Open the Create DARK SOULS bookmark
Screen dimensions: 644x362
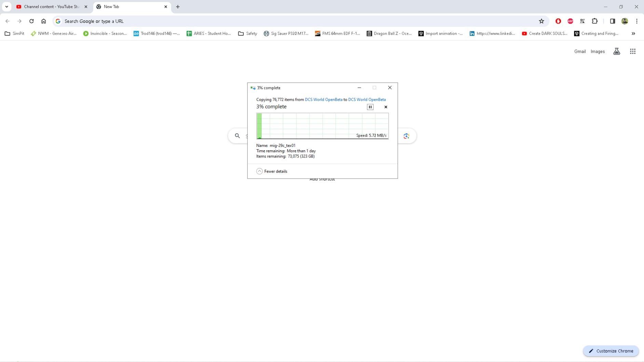(x=545, y=33)
